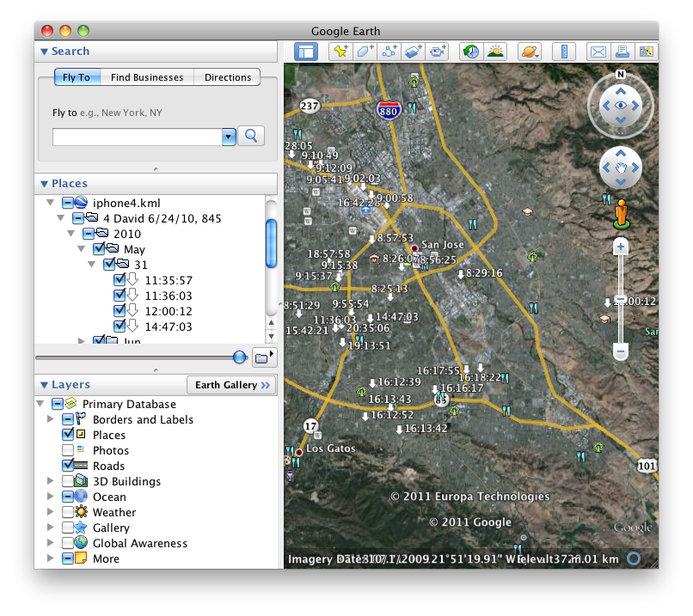Screen dimensions: 693x616
Task: View in Google Maps icon
Action: (x=647, y=52)
